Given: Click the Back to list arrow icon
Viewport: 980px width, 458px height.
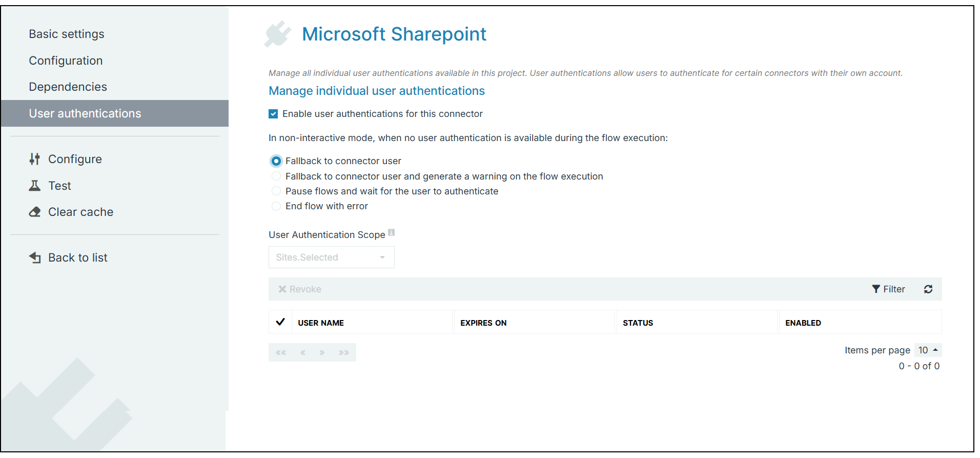Looking at the screenshot, I should pos(34,257).
